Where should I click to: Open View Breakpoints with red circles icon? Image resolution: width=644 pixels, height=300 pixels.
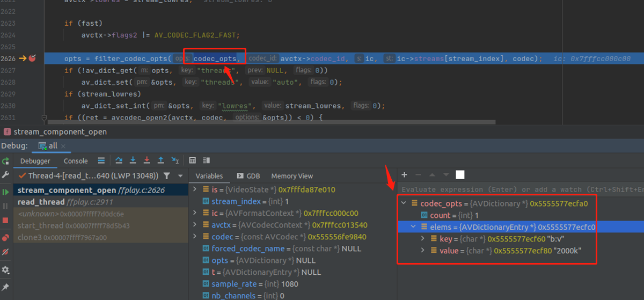click(6, 237)
